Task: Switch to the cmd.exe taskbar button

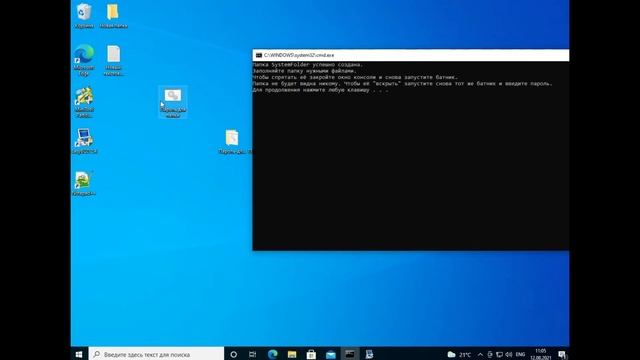Action: coord(350,354)
